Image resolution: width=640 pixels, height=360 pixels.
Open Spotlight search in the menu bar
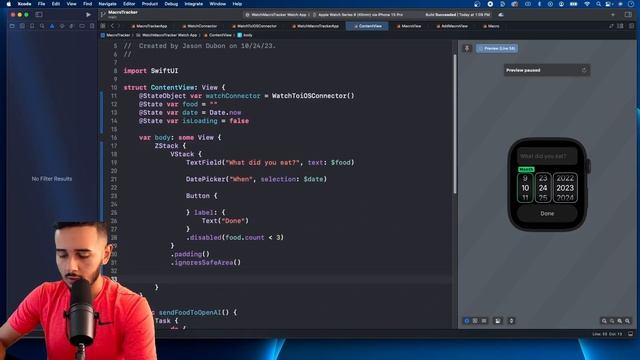[598, 4]
